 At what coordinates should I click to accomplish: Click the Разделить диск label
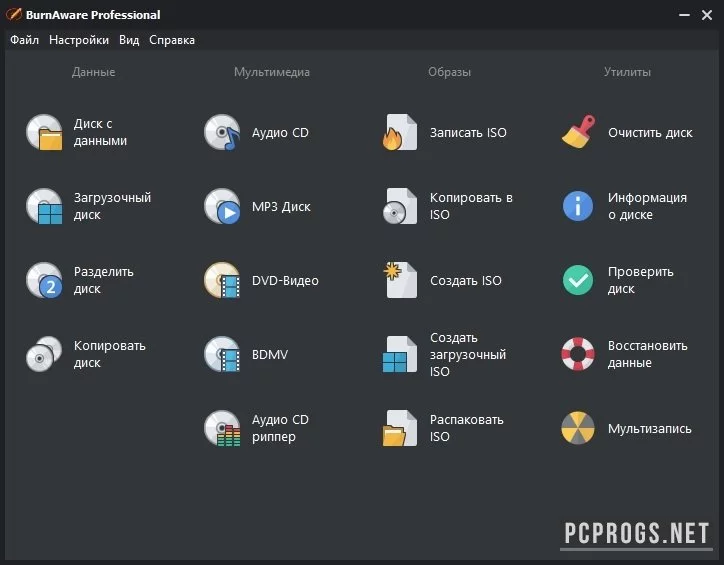point(103,280)
